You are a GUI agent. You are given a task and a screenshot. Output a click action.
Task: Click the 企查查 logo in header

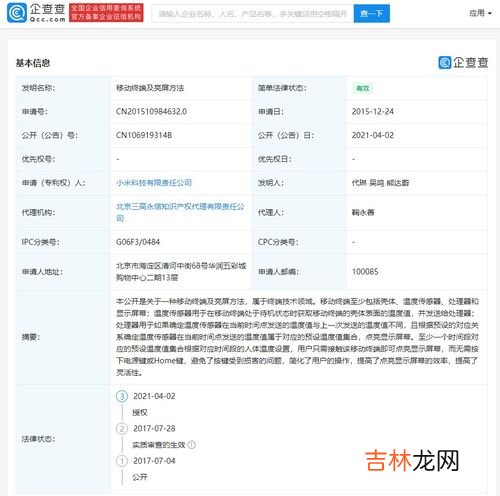(36, 13)
